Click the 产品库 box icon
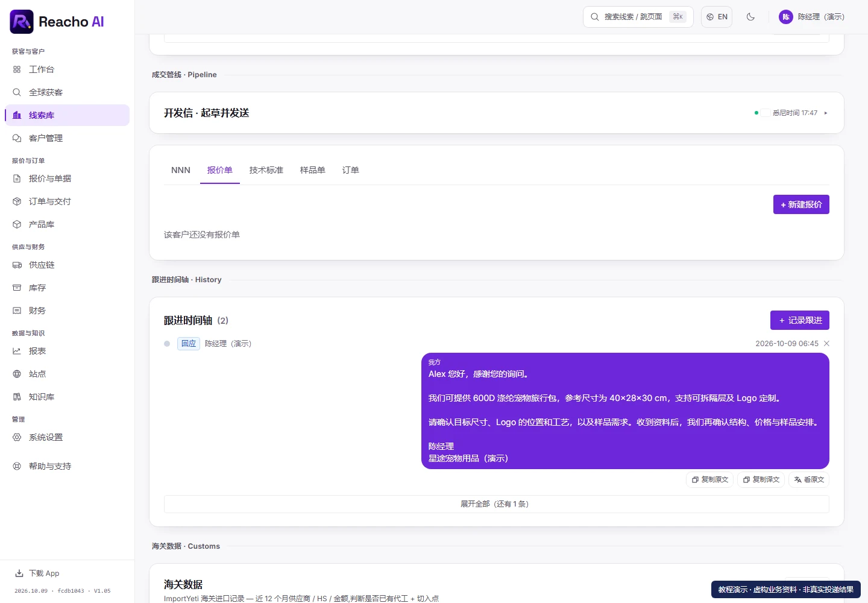868x603 pixels. coord(17,224)
